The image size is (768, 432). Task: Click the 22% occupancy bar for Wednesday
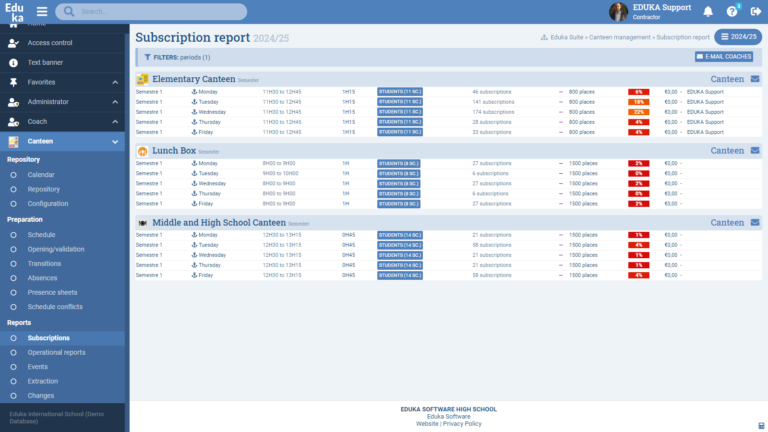click(x=638, y=112)
